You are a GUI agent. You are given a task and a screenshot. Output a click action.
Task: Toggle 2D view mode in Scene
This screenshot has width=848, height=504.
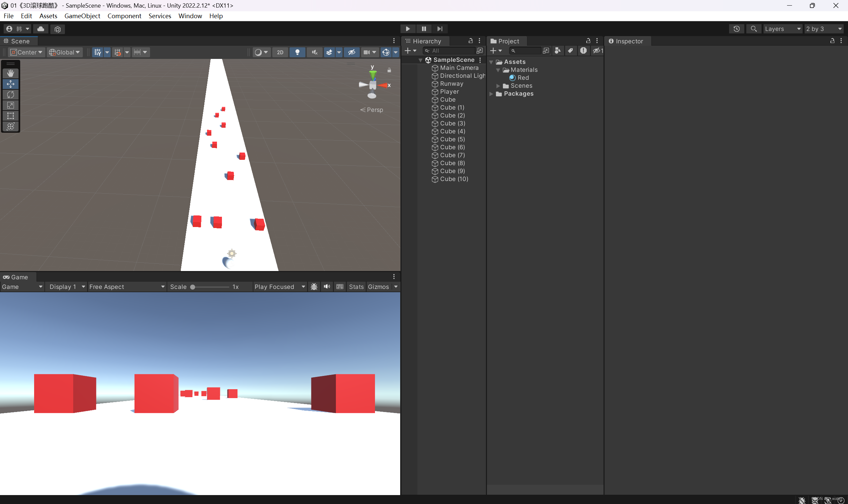click(280, 52)
